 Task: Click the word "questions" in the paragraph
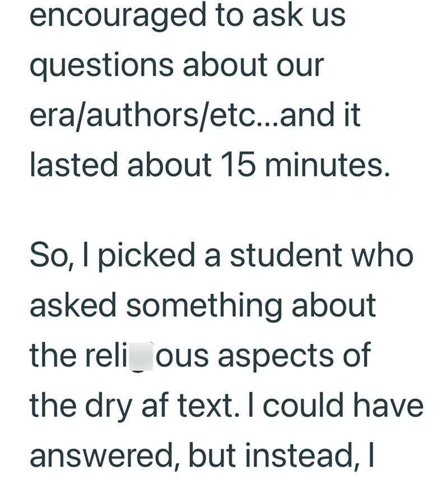point(102,66)
